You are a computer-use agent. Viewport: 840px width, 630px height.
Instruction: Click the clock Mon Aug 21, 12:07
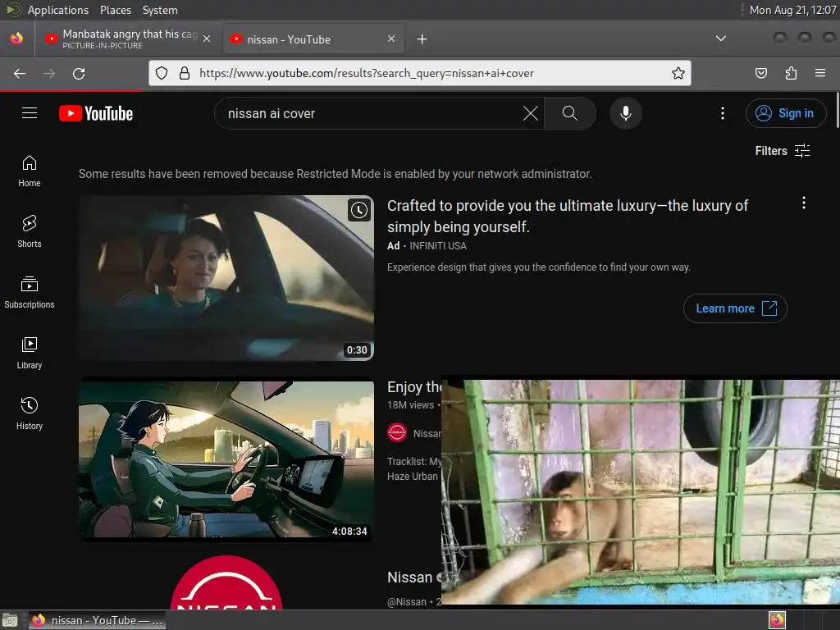coord(792,10)
